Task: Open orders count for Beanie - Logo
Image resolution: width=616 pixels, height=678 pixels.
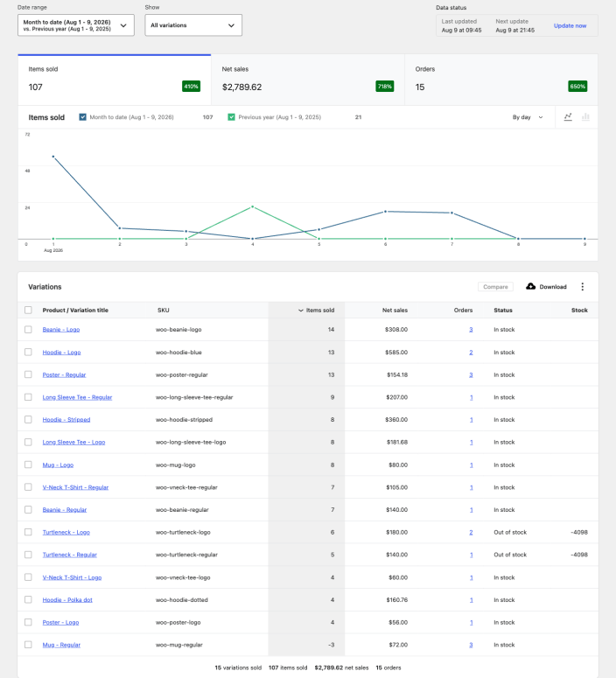Action: pos(471,330)
